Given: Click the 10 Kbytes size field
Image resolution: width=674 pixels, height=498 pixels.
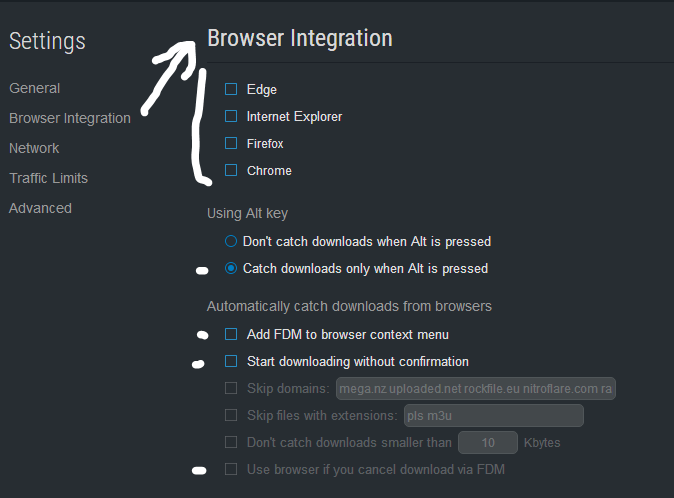Looking at the screenshot, I should click(x=487, y=443).
